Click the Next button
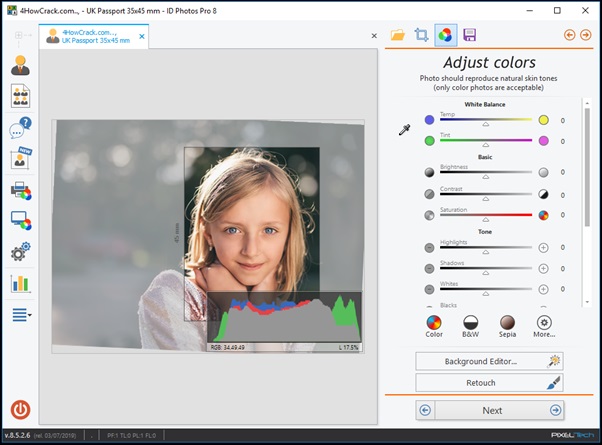The height and width of the screenshot is (445, 602). [492, 410]
